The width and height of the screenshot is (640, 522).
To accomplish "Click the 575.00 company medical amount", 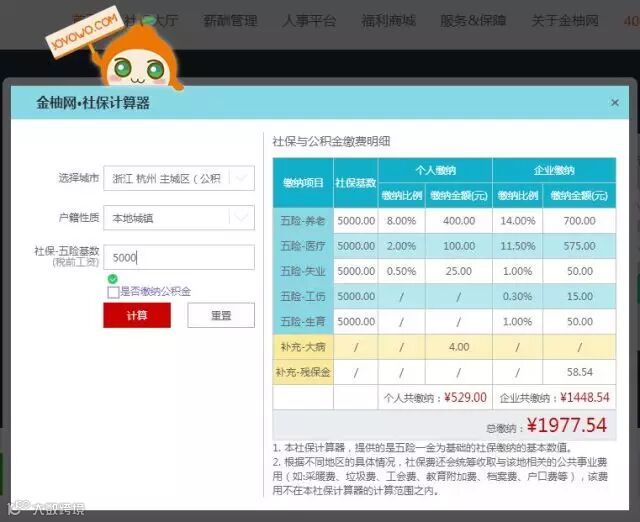I will (x=579, y=246).
